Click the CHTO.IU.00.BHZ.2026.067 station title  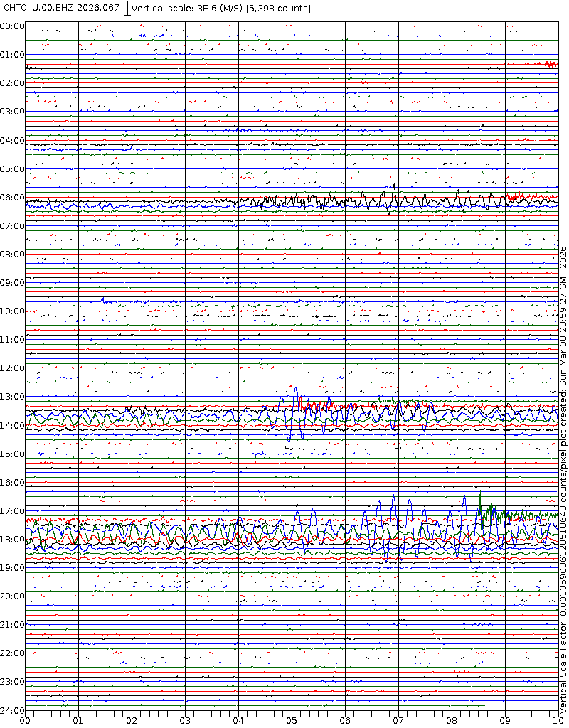(x=62, y=8)
